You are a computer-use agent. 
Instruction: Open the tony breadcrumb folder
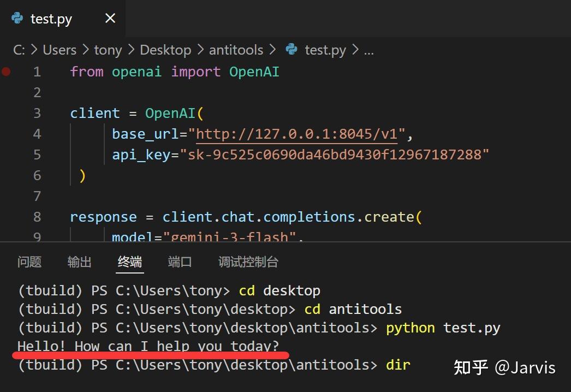click(x=108, y=50)
